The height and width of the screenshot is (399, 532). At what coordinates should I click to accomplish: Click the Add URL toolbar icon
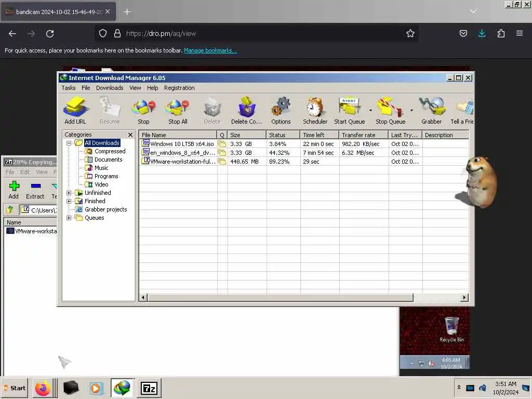tap(75, 111)
